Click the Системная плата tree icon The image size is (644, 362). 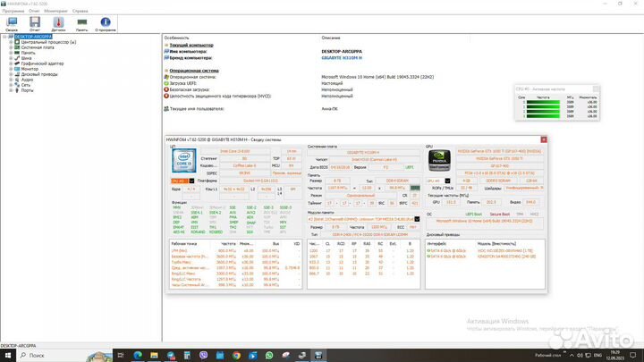coord(17,47)
